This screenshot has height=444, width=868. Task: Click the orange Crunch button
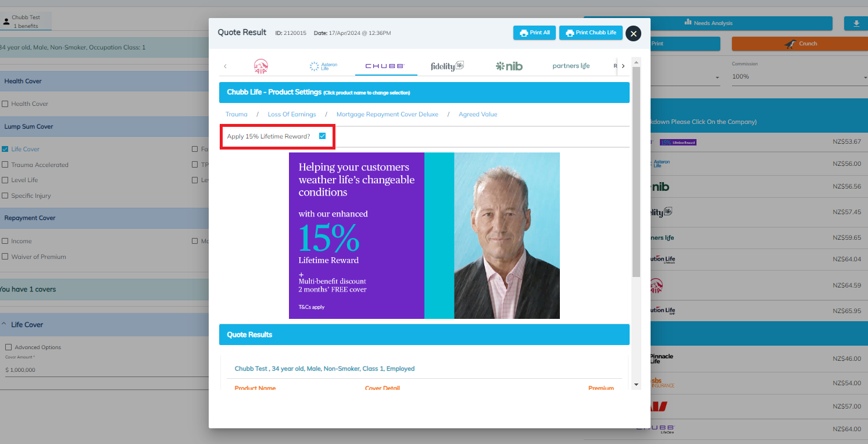(x=800, y=44)
